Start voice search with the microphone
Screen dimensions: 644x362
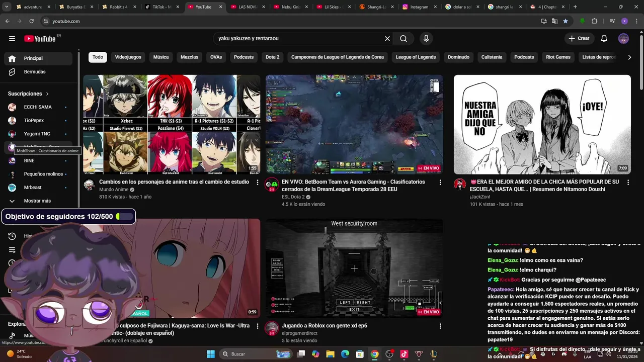426,39
